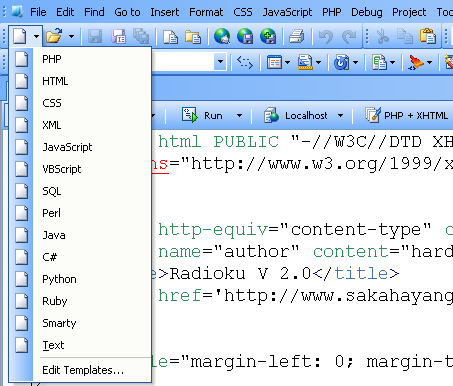Click the green documents toolbar icon
The height and width of the screenshot is (386, 453).
coord(379,62)
